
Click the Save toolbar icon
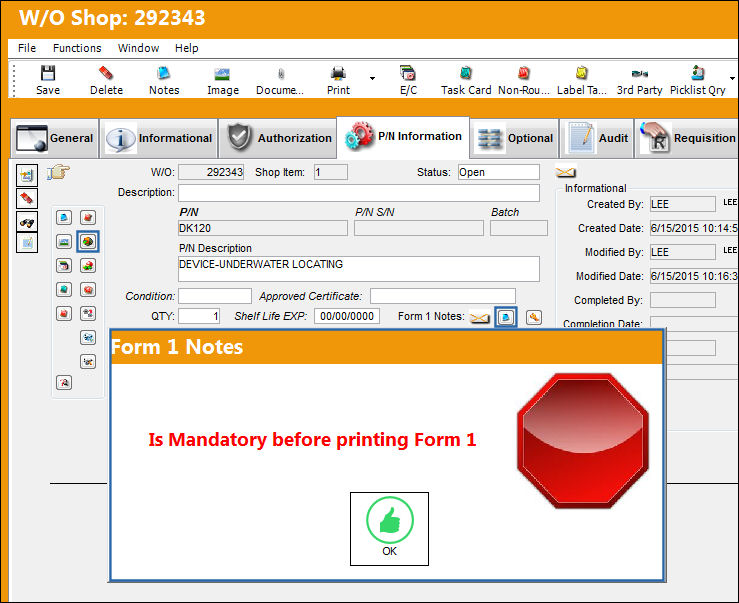pos(48,74)
